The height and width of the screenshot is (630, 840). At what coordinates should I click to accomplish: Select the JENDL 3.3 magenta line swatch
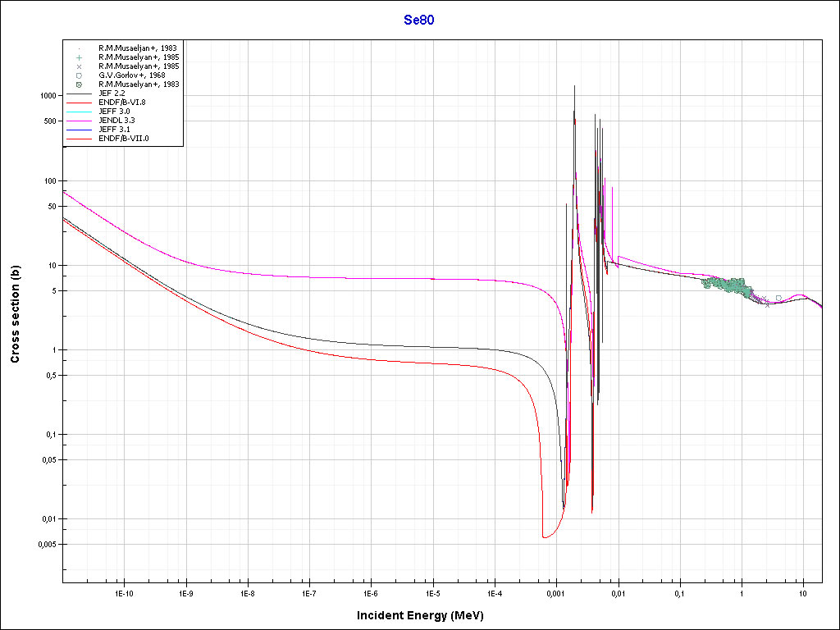(x=79, y=121)
